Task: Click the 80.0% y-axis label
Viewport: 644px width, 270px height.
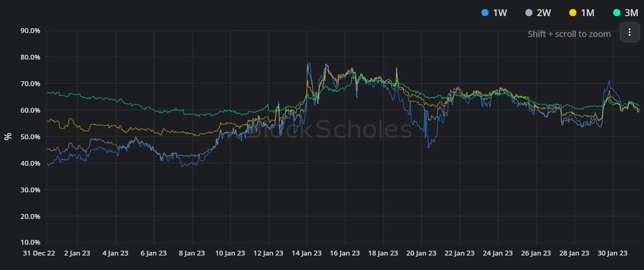Action: [31, 57]
